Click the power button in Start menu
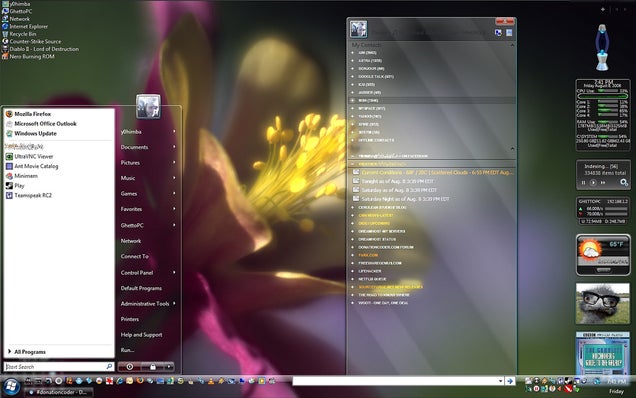Image resolution: width=636 pixels, height=398 pixels. tap(129, 367)
